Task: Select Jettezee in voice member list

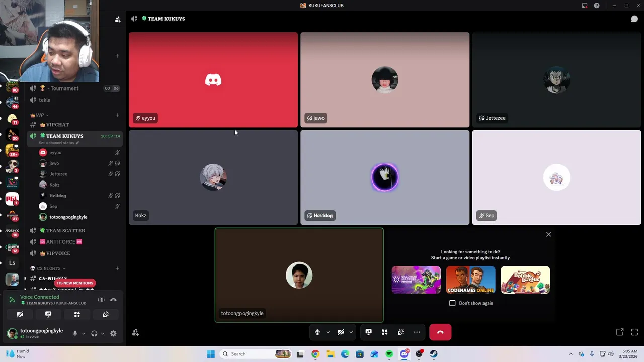Action: (79, 174)
